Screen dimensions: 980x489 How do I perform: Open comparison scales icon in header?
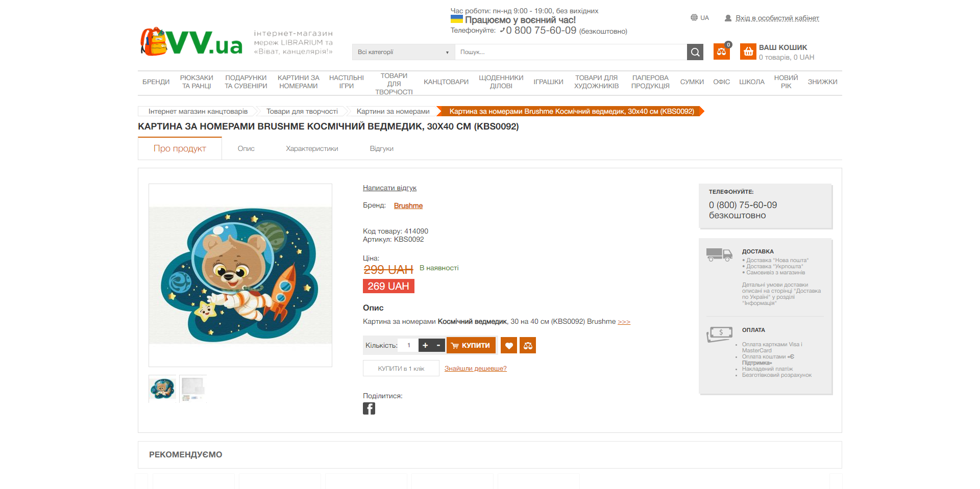click(721, 52)
